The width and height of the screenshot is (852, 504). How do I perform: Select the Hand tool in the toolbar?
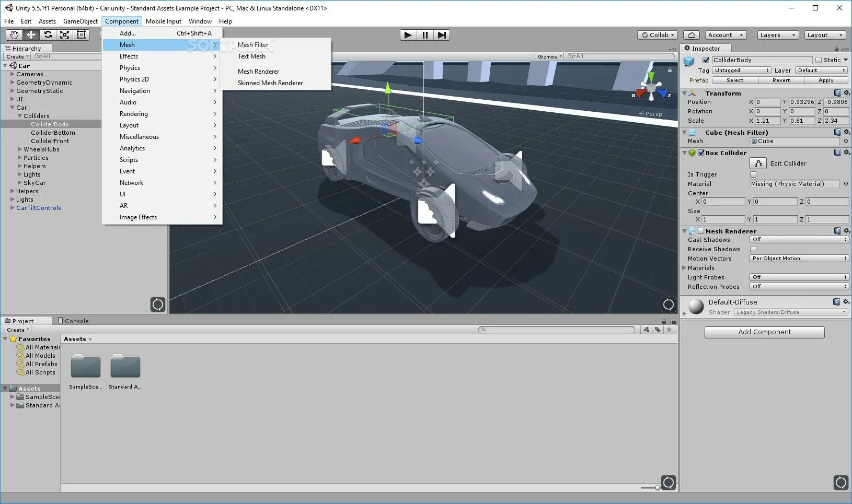(14, 35)
